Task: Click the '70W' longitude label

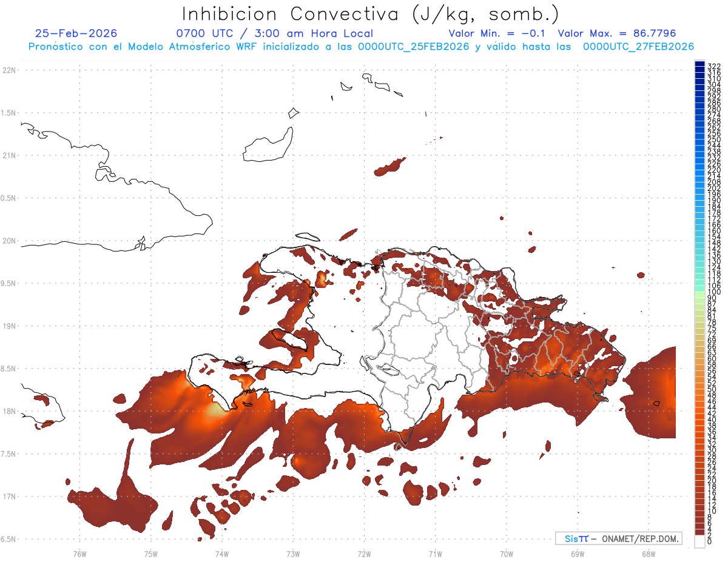Action: coord(507,554)
